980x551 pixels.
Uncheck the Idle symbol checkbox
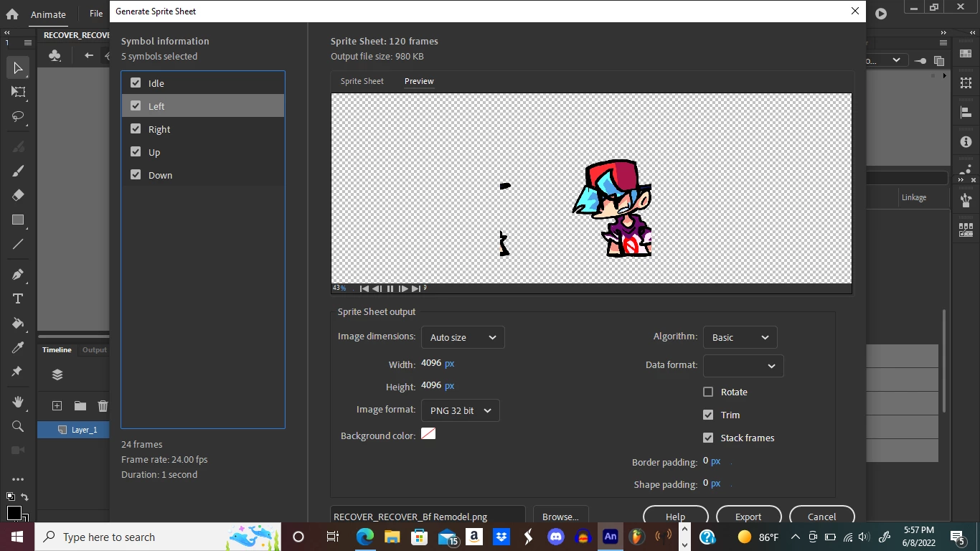(x=136, y=83)
